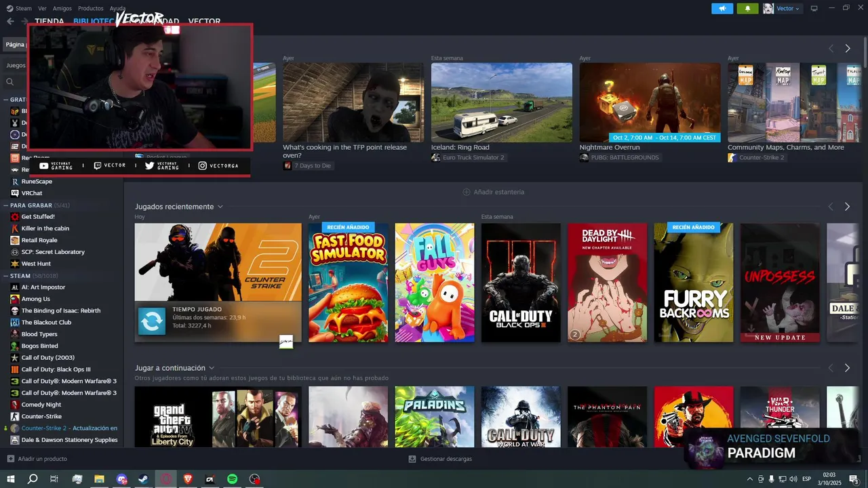Select Call of Duty: Black Ops III entry
This screenshot has width=868, height=488.
(x=56, y=369)
